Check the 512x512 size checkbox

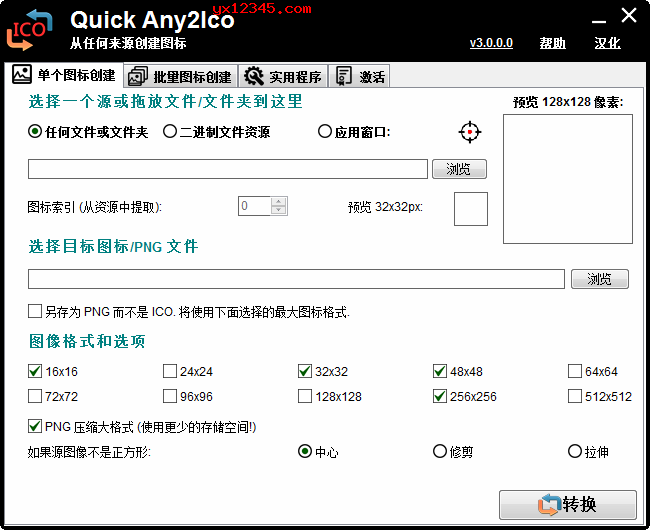pyautogui.click(x=575, y=396)
